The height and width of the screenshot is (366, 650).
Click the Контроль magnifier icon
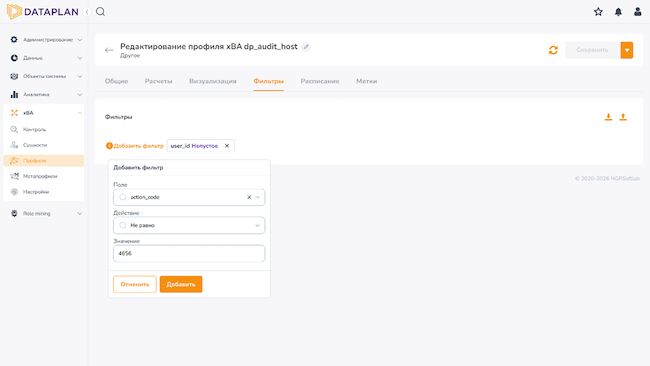pyautogui.click(x=14, y=129)
